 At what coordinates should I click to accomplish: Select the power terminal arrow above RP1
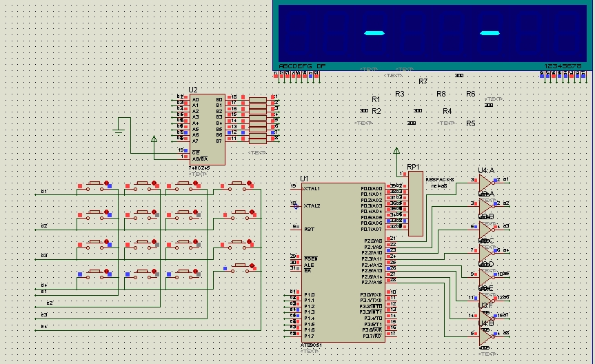click(396, 150)
